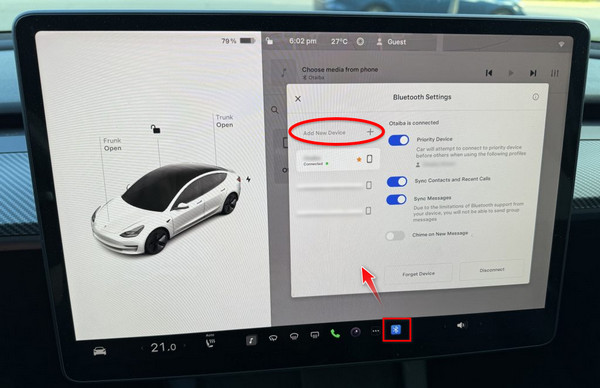Open the Guest driver profile
This screenshot has height=388, width=600.
pyautogui.click(x=391, y=42)
